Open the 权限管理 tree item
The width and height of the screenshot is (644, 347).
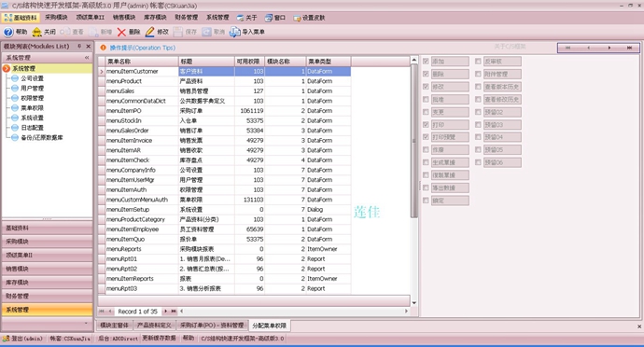(32, 98)
